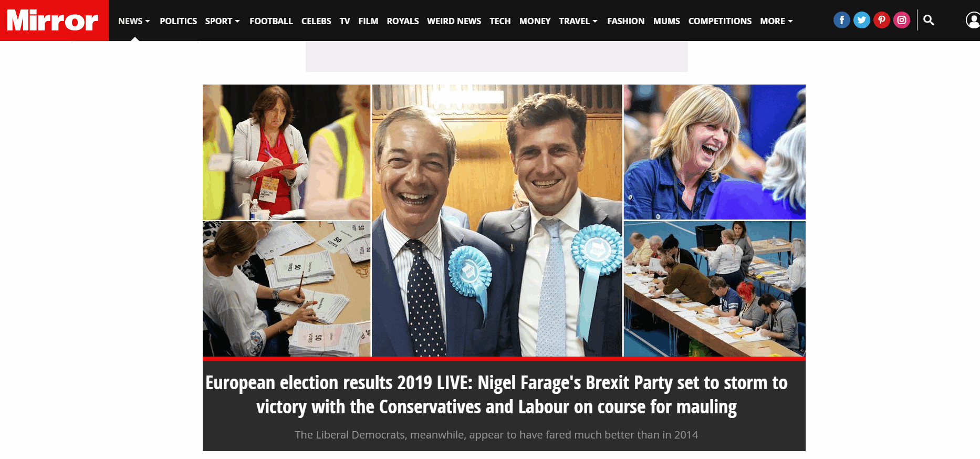
Task: Click the user profile account icon
Action: point(973,20)
